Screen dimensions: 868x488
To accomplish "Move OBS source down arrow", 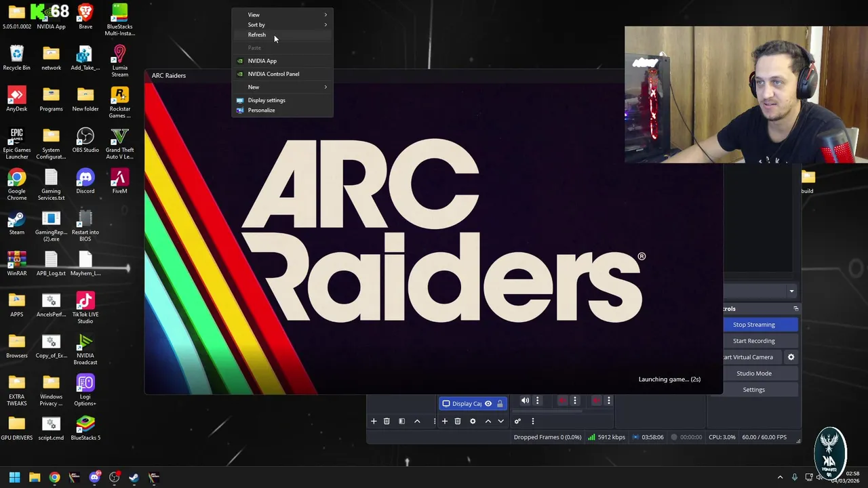I will 500,421.
